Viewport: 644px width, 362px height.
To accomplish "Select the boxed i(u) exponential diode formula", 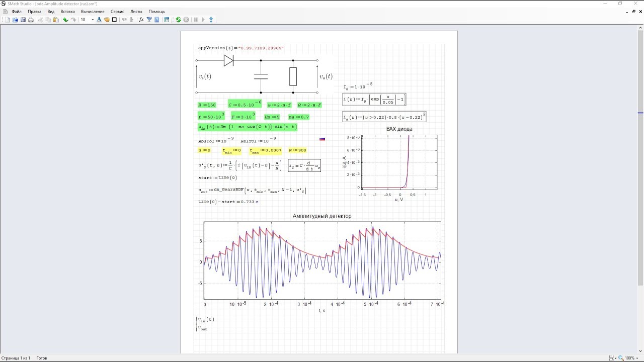I will (x=374, y=100).
